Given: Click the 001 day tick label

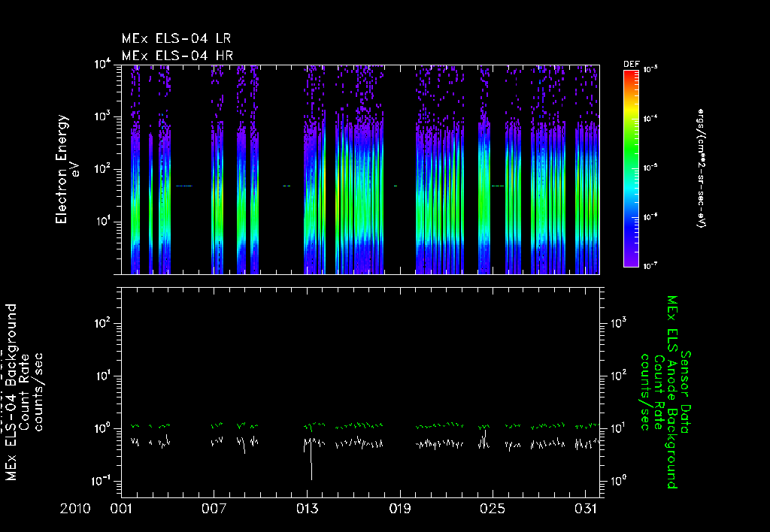Looking at the screenshot, I should 121,509.
